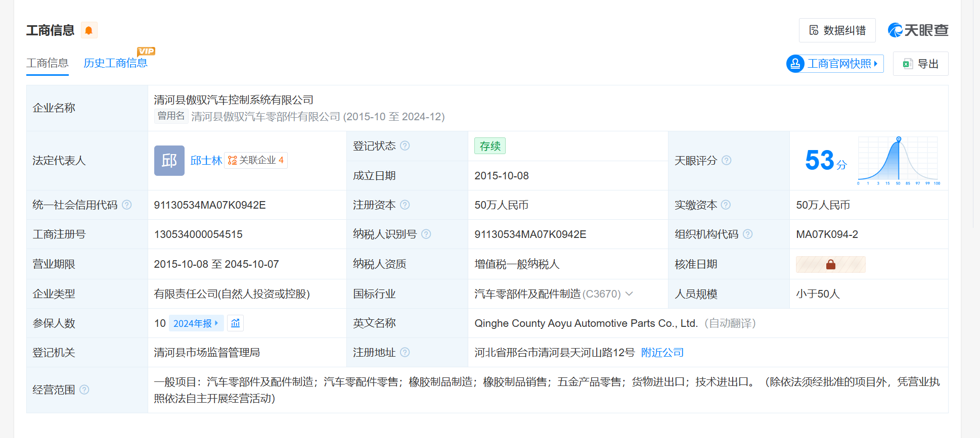Image resolution: width=980 pixels, height=438 pixels.
Task: Open the 2024年报 annual report link
Action: click(196, 323)
